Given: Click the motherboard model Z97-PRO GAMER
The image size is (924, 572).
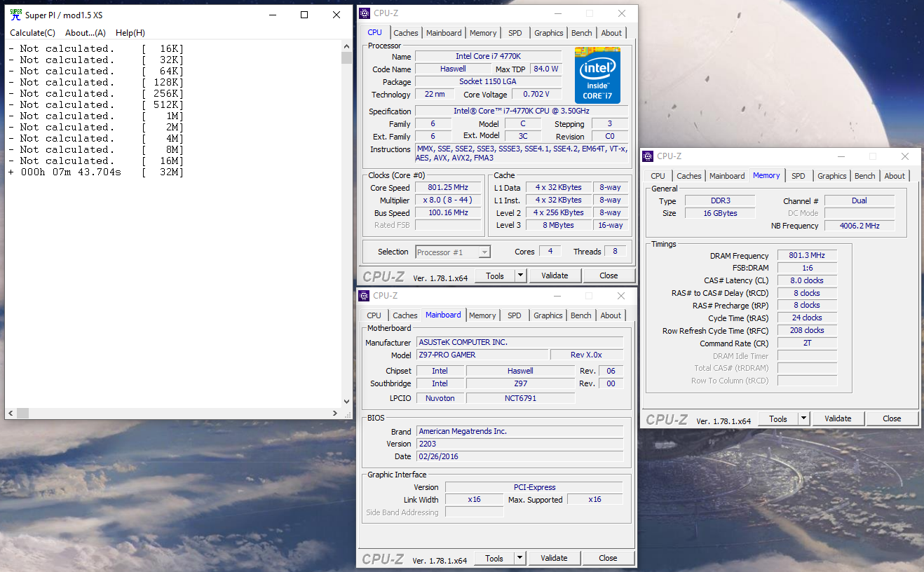Looking at the screenshot, I should [x=482, y=355].
